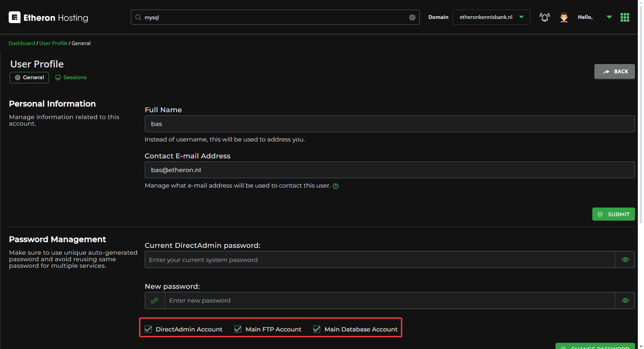Image resolution: width=644 pixels, height=349 pixels.
Task: Show current DirectAdmin password with eye icon
Action: 625,260
